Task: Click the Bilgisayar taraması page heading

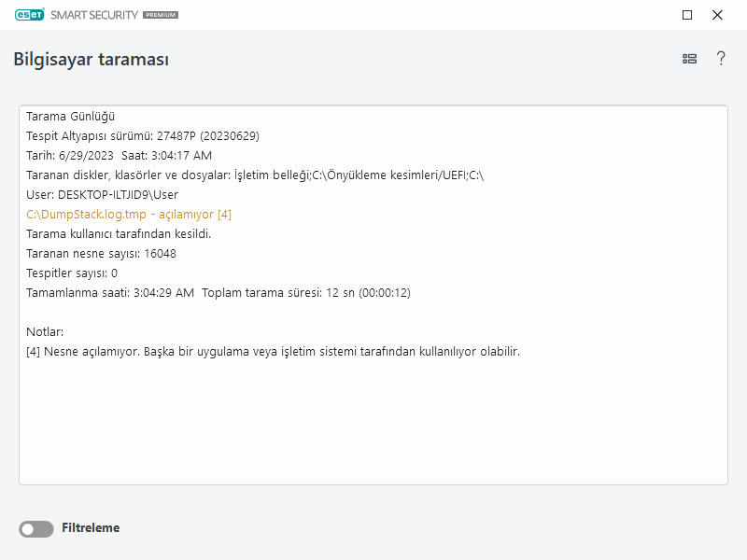Action: coord(91,60)
